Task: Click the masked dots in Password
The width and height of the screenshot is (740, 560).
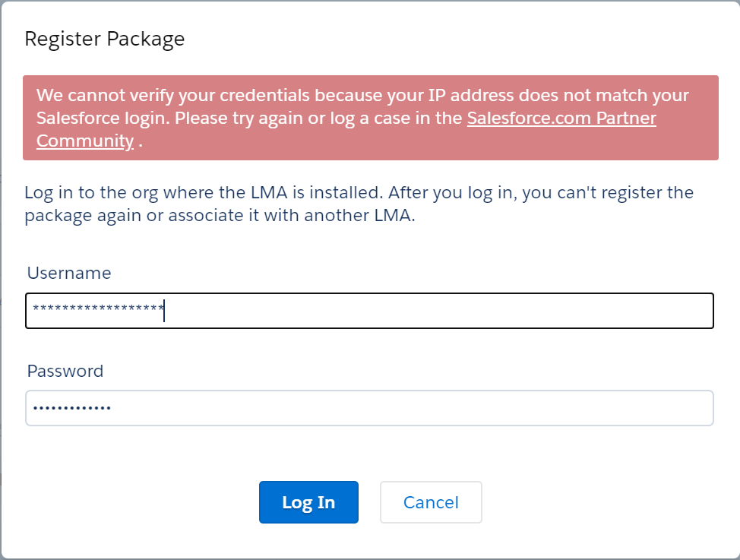Action: point(71,408)
